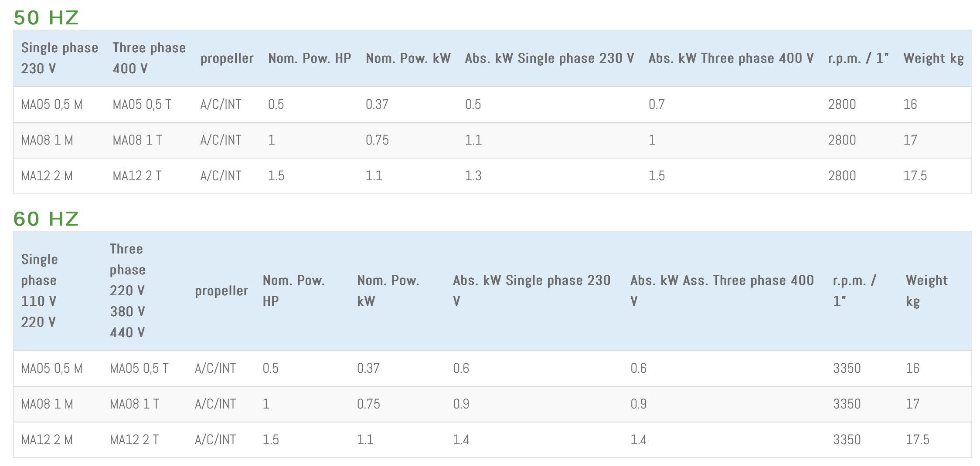Click the "Single phase 110 V 220 V" header
Viewport: 980px width, 466px height.
(x=39, y=291)
